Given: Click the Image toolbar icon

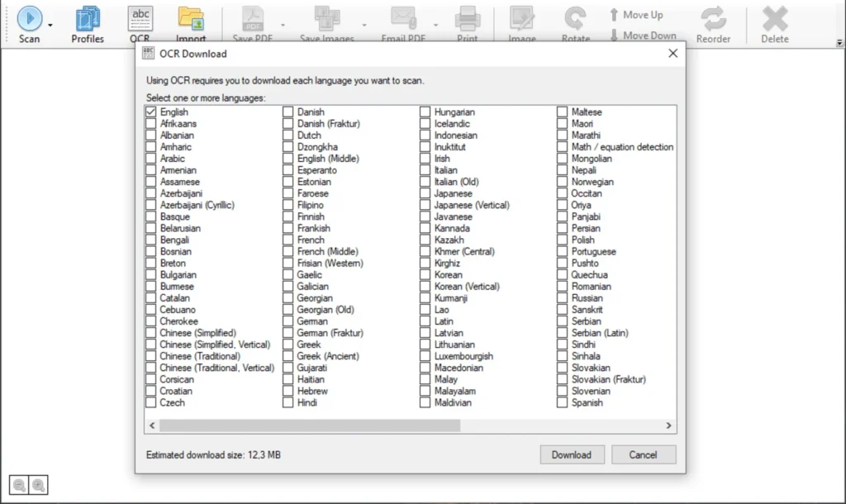Looking at the screenshot, I should click(x=521, y=18).
